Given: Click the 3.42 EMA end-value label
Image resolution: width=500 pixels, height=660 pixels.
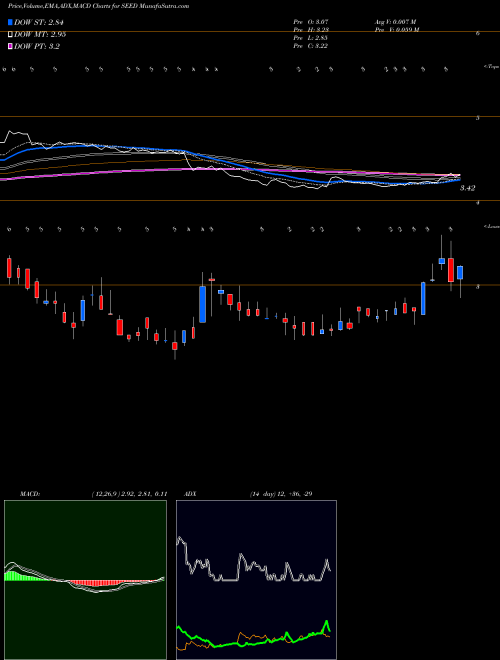Looking at the screenshot, I should coord(467,188).
